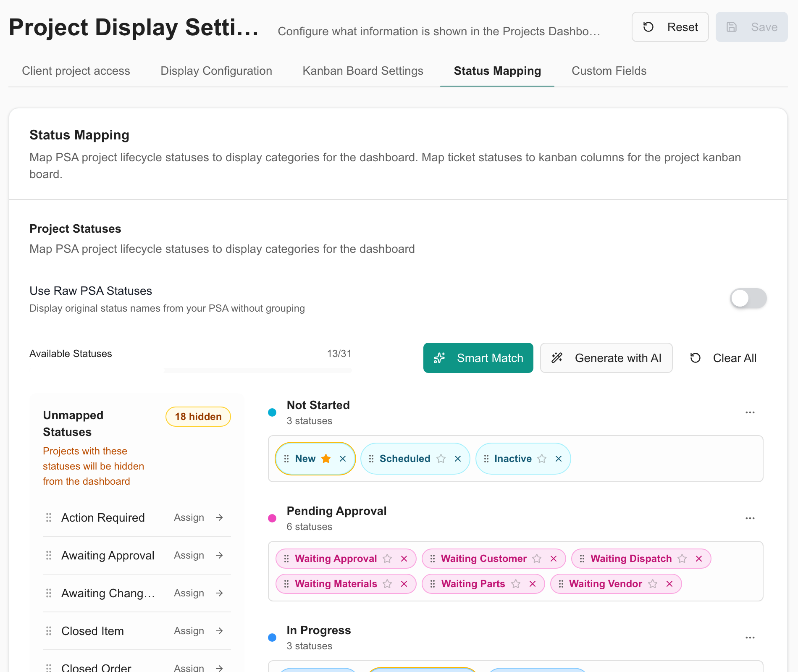Star the Scheduled status as default

coord(441,459)
